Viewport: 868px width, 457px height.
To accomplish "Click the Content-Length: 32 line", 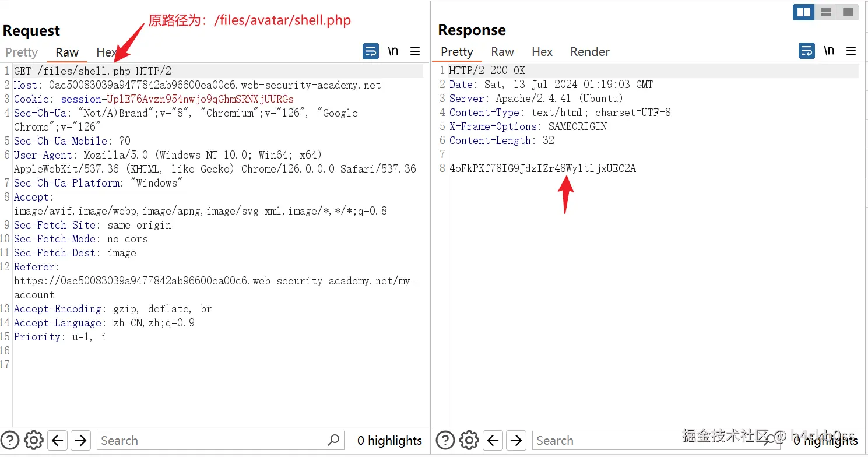I will [x=502, y=140].
